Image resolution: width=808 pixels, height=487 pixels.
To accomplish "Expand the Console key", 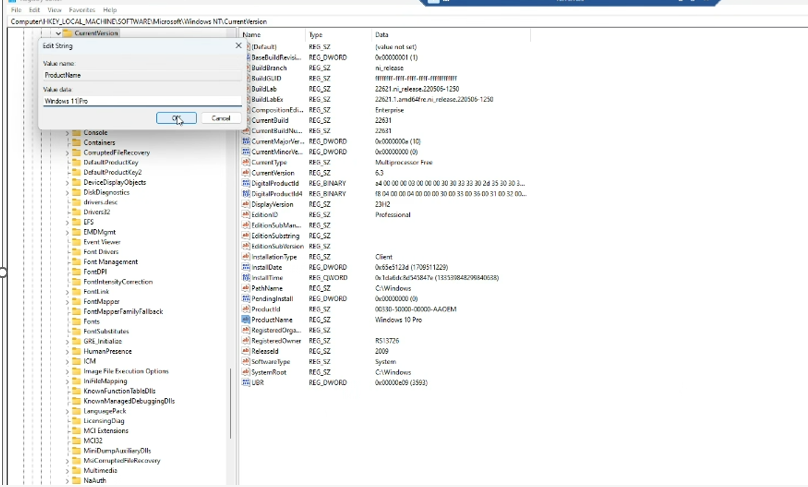I will coord(67,133).
